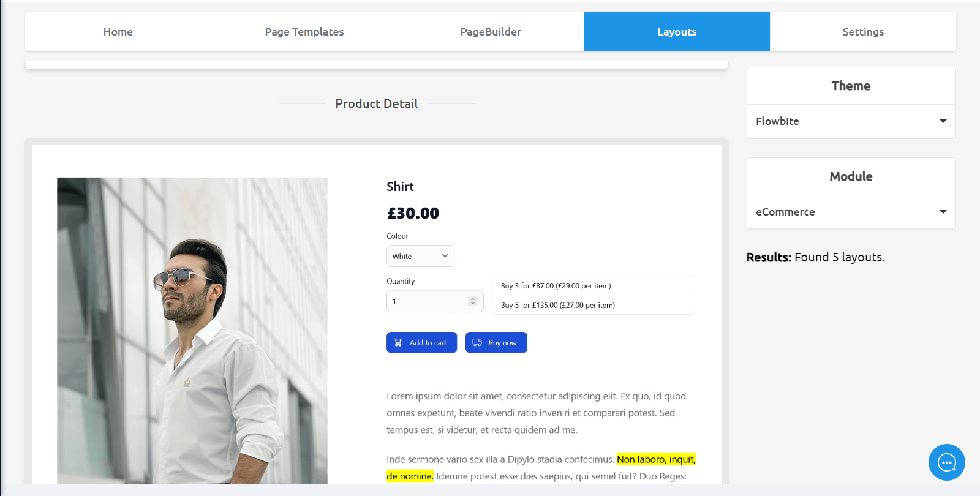Click the cart icon on Add to cart
The height and width of the screenshot is (496, 980).
click(x=398, y=343)
